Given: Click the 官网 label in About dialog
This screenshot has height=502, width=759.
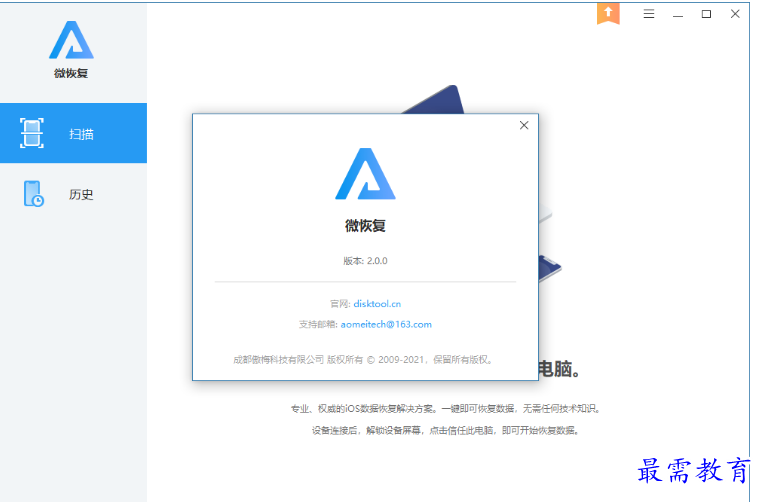Looking at the screenshot, I should pyautogui.click(x=339, y=304).
